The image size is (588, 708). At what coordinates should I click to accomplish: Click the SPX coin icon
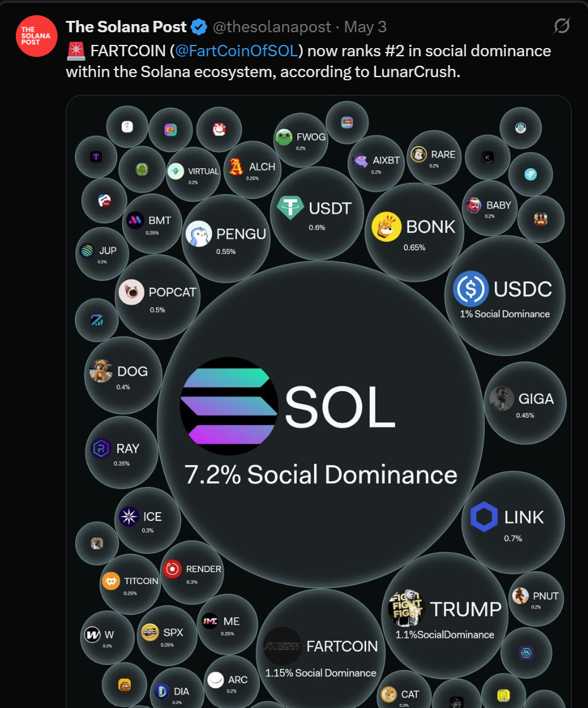tap(150, 632)
